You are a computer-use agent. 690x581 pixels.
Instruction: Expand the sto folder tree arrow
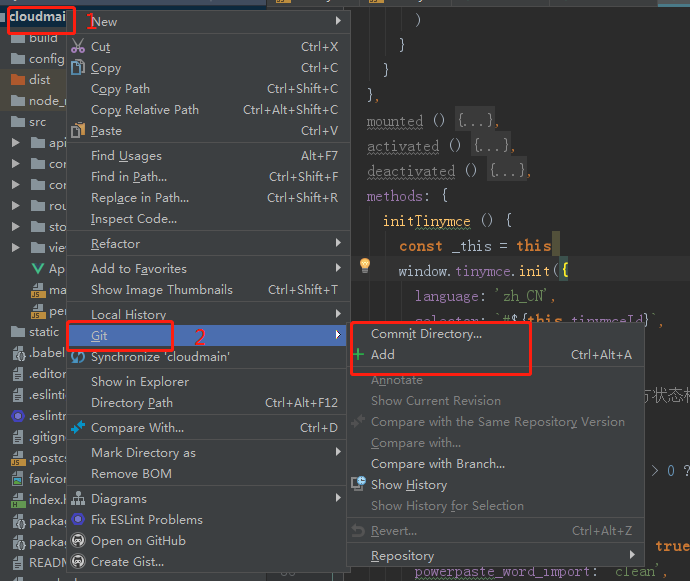click(15, 227)
